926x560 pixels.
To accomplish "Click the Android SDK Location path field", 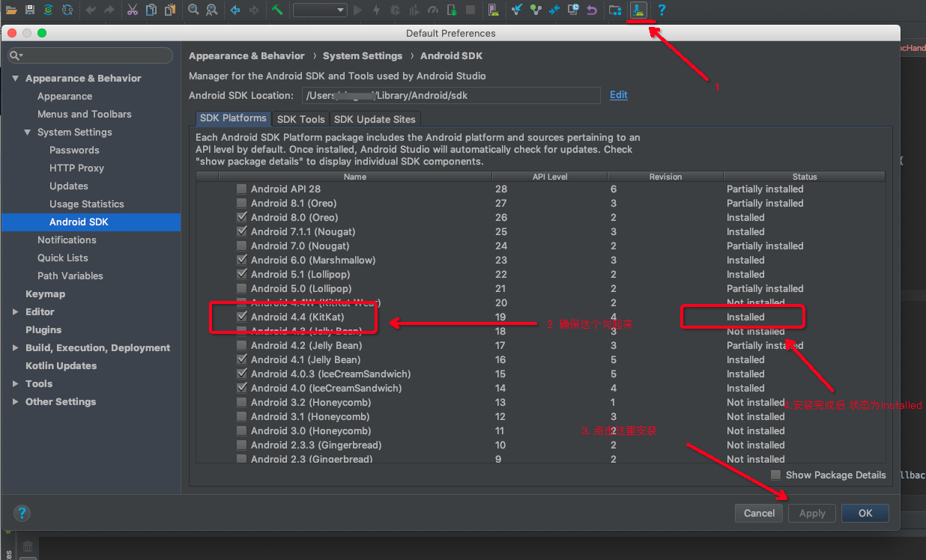I will (x=451, y=95).
